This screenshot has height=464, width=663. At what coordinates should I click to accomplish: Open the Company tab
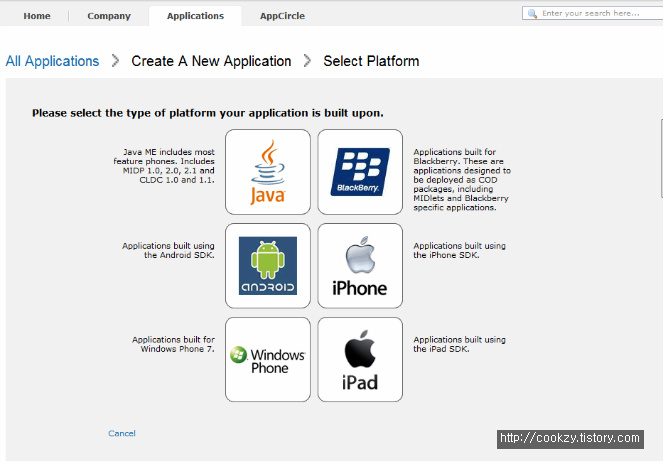click(x=109, y=16)
